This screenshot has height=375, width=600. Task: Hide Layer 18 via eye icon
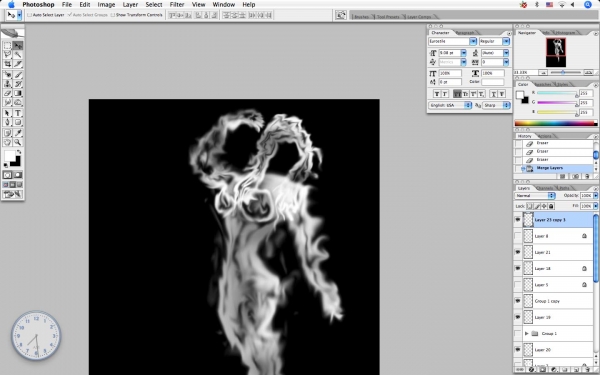(518, 269)
